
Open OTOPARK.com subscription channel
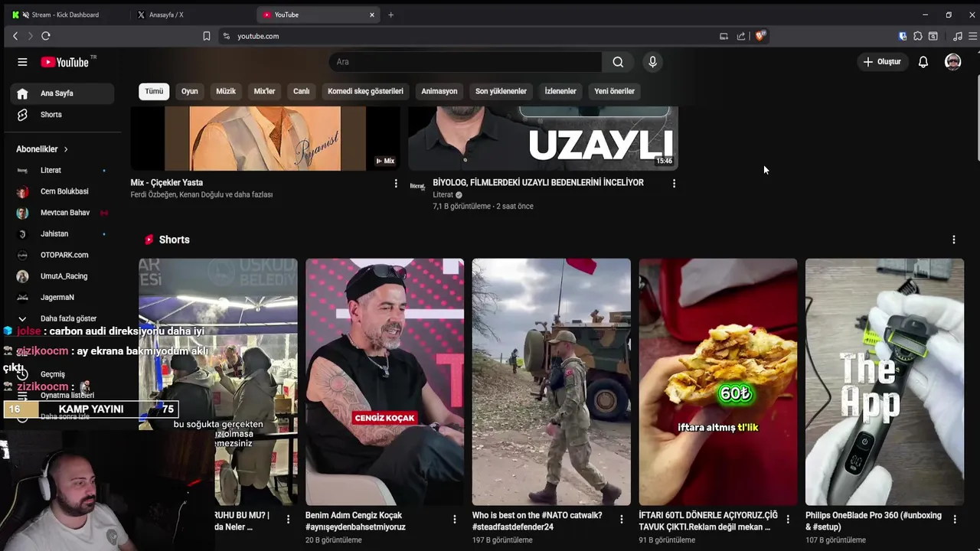(63, 255)
